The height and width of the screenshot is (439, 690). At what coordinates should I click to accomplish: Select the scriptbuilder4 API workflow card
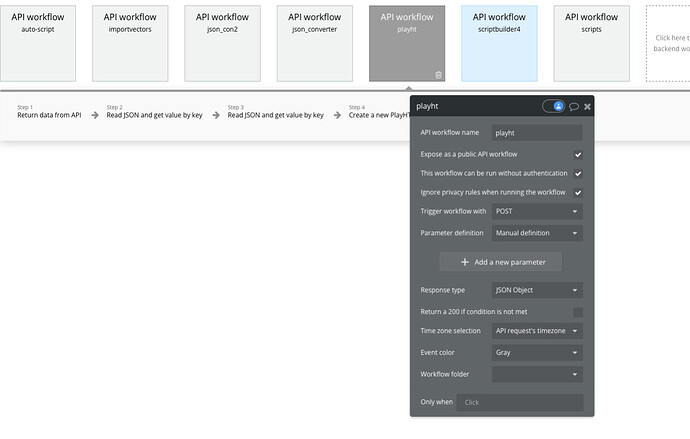tap(499, 44)
